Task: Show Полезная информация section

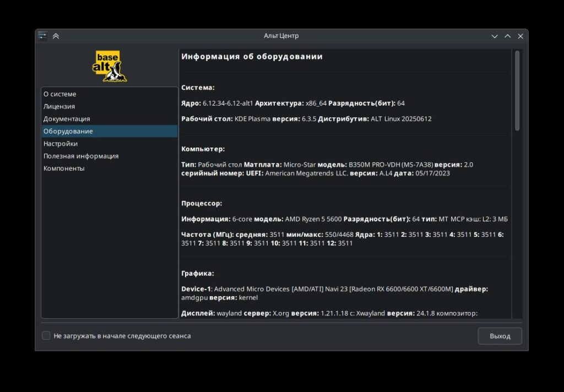Action: (110, 156)
